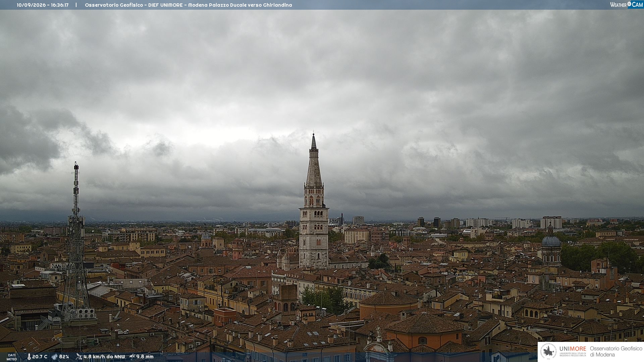Image resolution: width=644 pixels, height=362 pixels.
Task: Click the thermometer temperature icon
Action: [29, 357]
